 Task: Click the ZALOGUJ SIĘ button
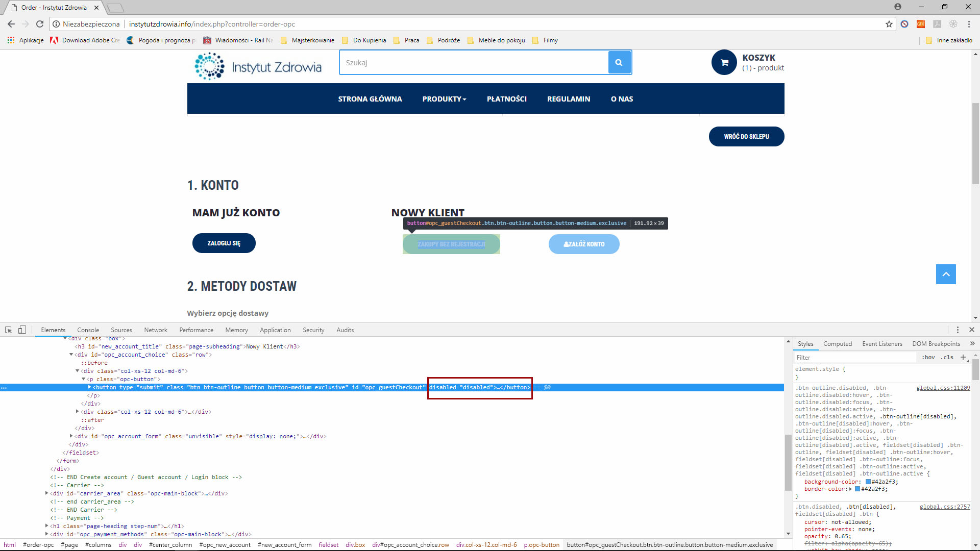[x=224, y=243]
